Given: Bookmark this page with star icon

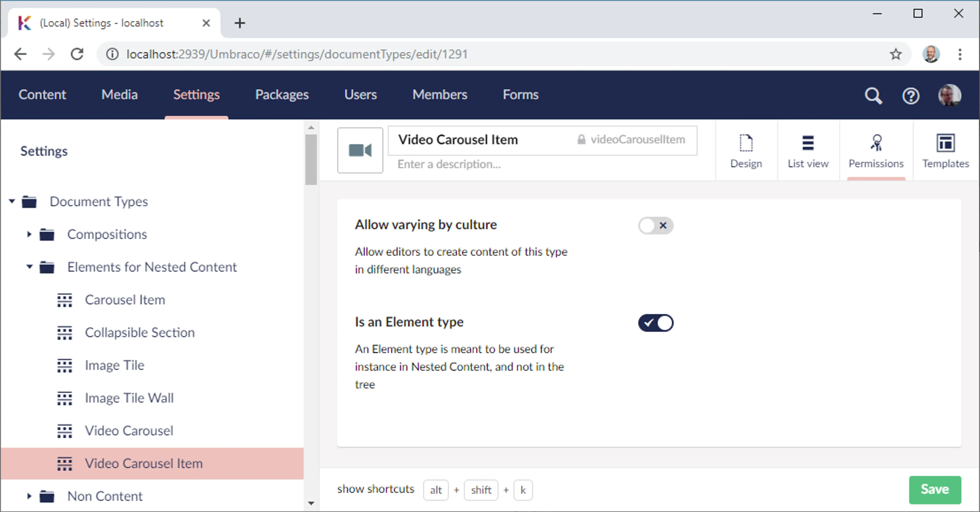Looking at the screenshot, I should tap(896, 54).
